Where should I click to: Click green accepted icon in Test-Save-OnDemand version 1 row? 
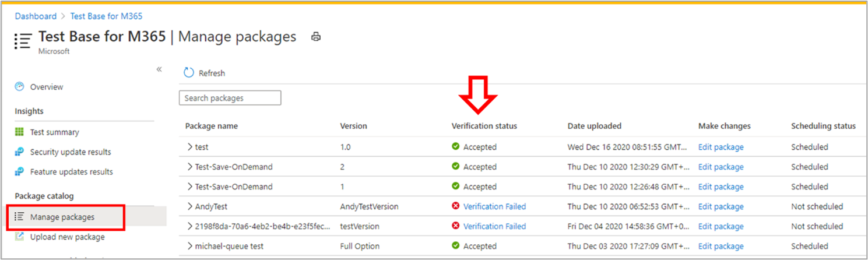tap(456, 187)
